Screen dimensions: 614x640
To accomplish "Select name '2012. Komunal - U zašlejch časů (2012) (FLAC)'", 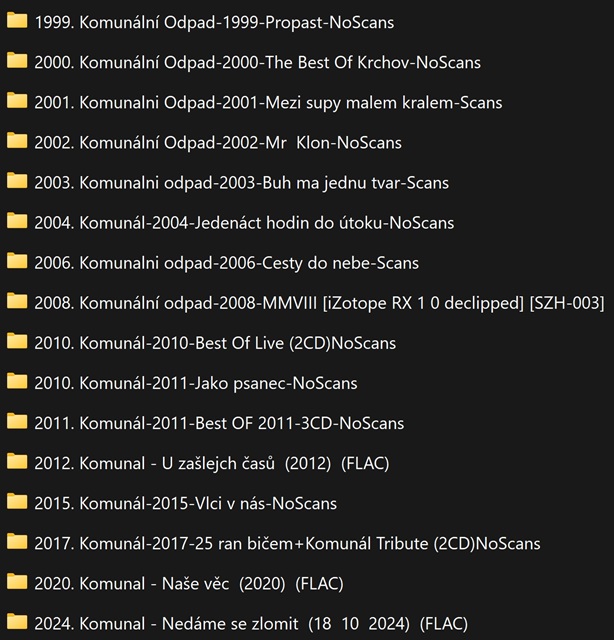I will coord(212,464).
